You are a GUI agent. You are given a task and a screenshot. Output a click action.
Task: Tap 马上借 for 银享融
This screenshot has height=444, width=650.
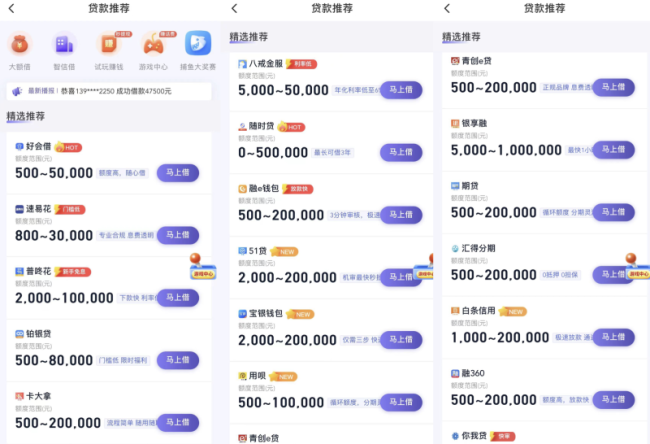(614, 150)
